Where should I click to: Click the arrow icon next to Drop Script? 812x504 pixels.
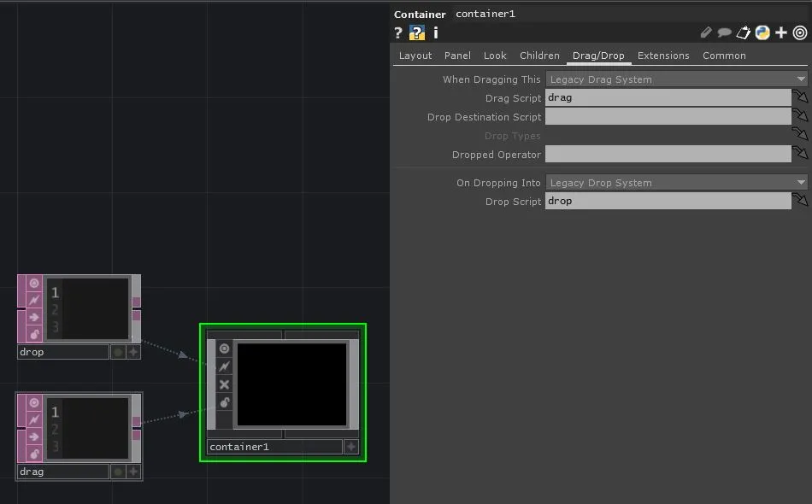800,202
